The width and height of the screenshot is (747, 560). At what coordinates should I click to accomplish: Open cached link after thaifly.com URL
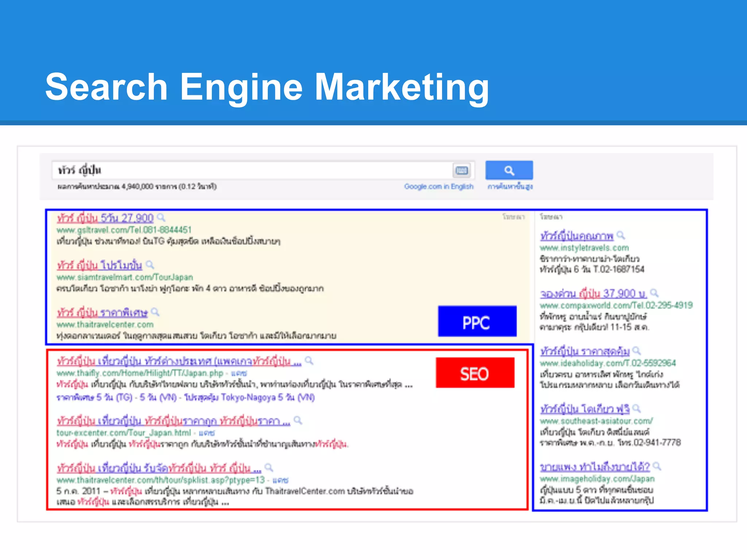[x=239, y=373]
